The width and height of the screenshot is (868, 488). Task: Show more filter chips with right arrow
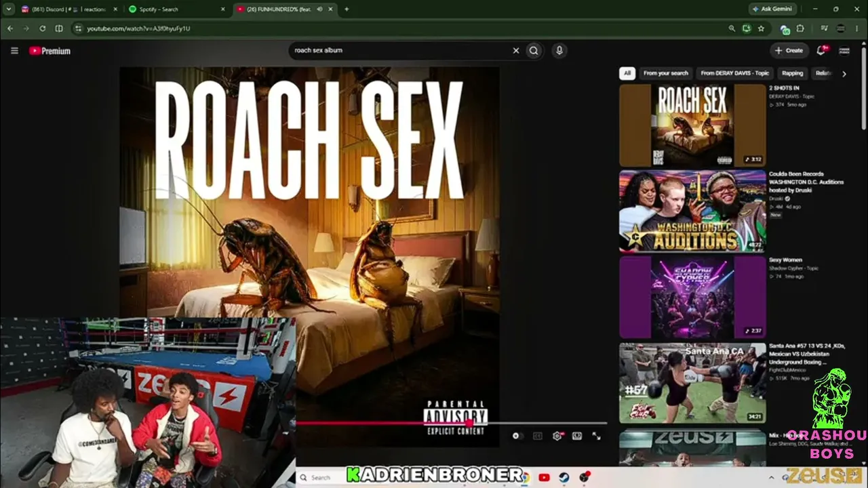(844, 73)
